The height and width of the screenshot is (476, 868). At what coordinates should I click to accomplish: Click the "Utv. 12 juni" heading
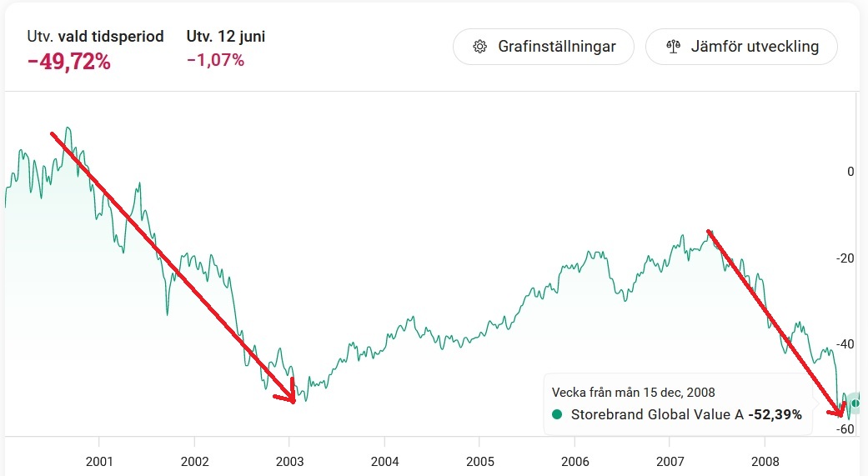pyautogui.click(x=226, y=37)
